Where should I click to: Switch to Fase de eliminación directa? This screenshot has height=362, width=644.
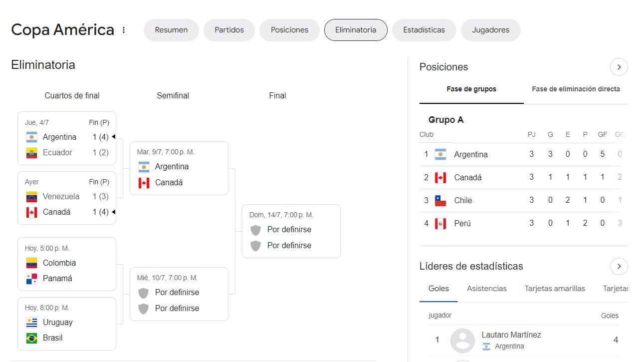click(x=576, y=89)
